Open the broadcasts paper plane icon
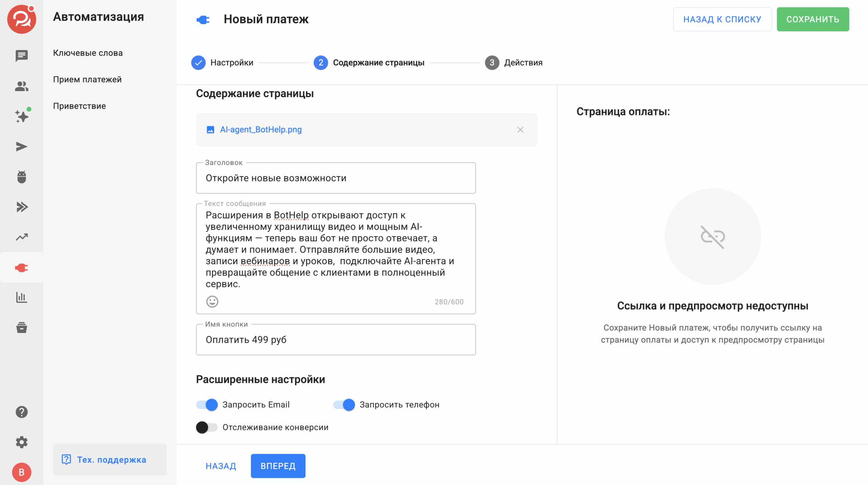The image size is (868, 485). click(21, 147)
